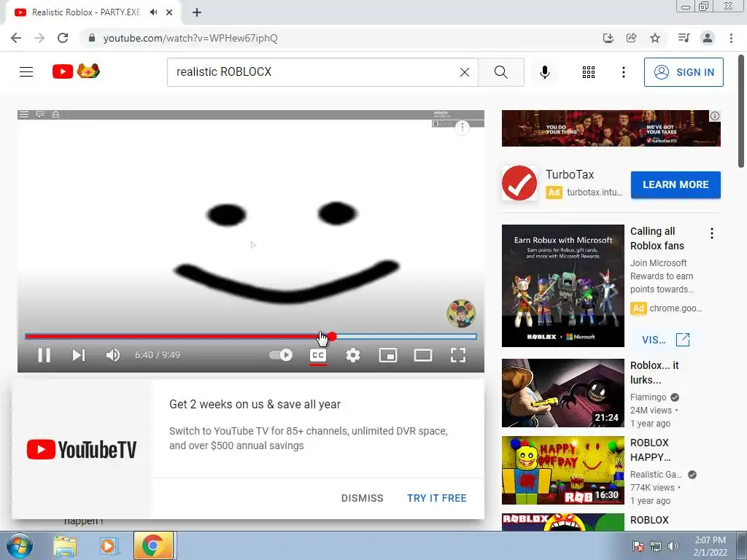Image resolution: width=747 pixels, height=560 pixels.
Task: Go forward with the browser forward arrow
Action: coord(39,38)
